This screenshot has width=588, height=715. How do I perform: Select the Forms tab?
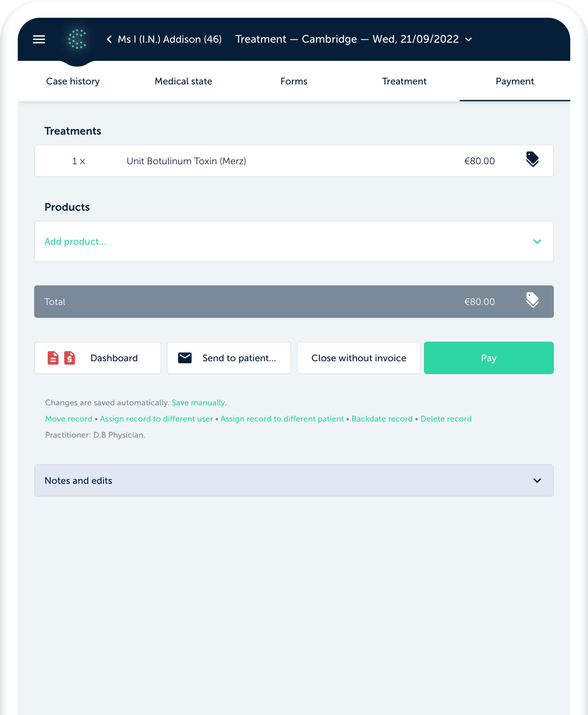pyautogui.click(x=294, y=81)
